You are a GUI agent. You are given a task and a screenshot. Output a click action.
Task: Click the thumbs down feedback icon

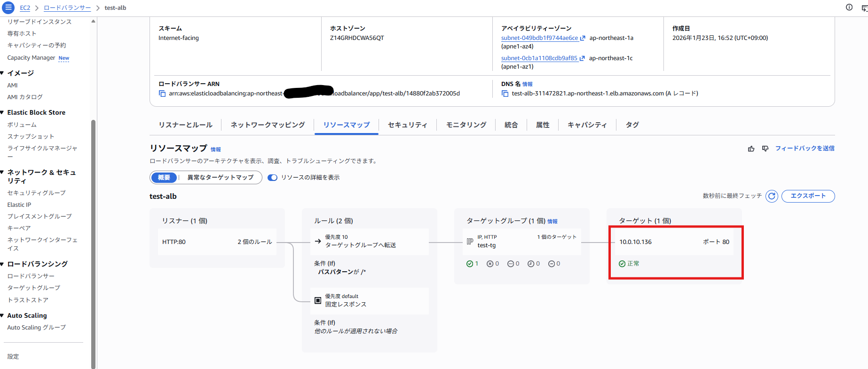(765, 149)
